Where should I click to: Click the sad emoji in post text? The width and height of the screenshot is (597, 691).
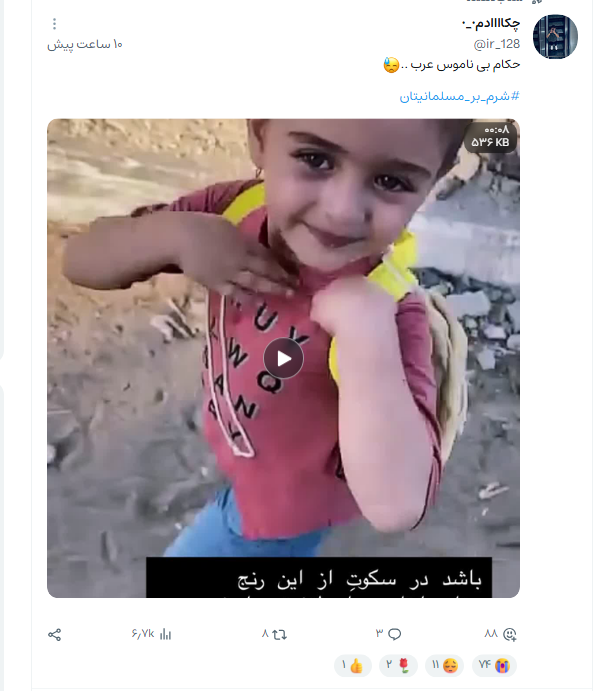tap(391, 65)
